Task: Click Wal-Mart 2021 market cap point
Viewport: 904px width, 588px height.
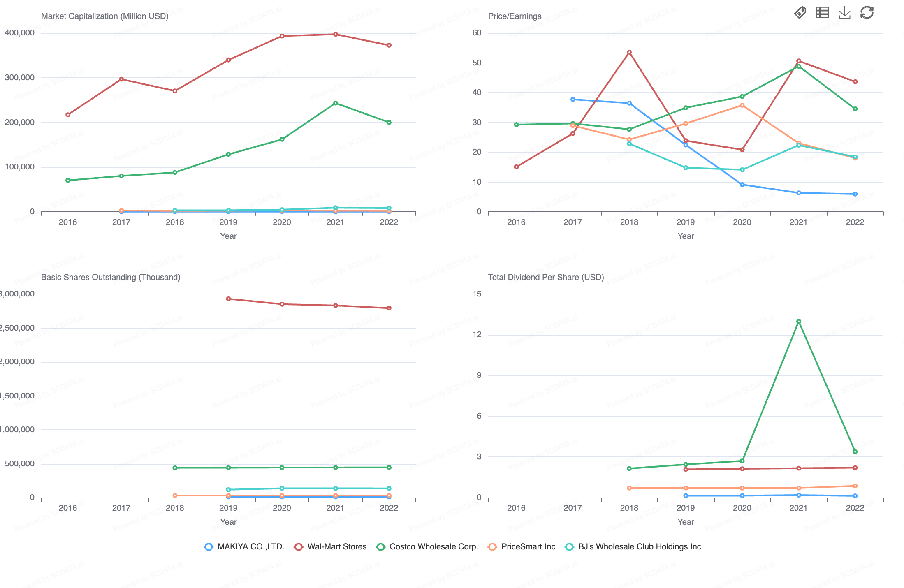Action: point(336,34)
